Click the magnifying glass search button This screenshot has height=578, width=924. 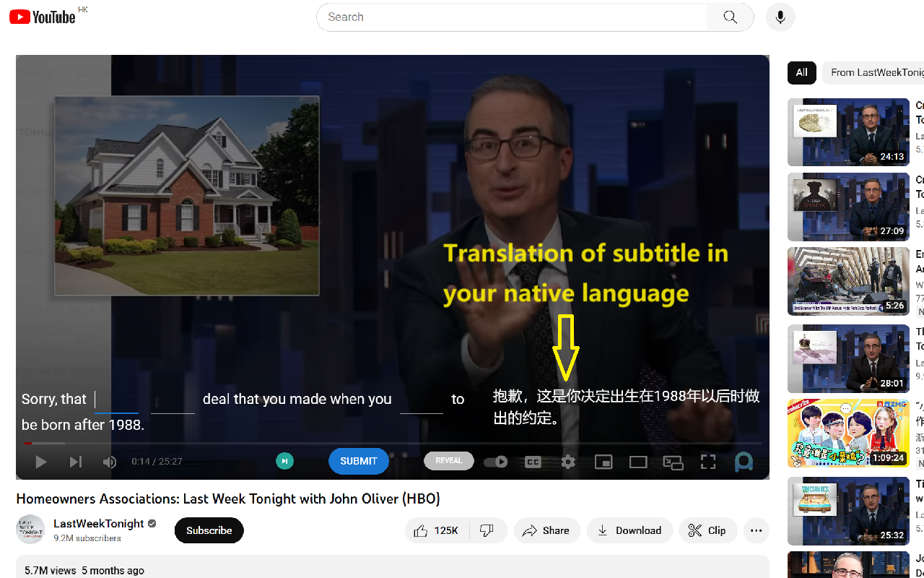pyautogui.click(x=731, y=17)
